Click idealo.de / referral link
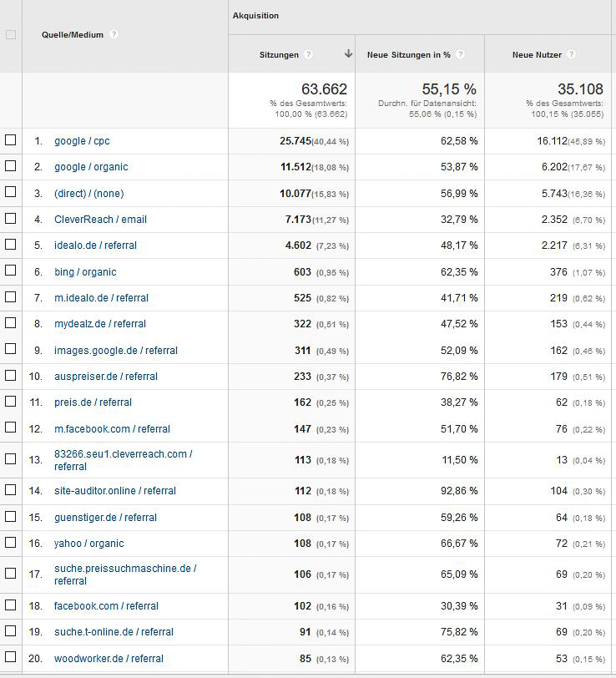The image size is (616, 678). coord(95,245)
